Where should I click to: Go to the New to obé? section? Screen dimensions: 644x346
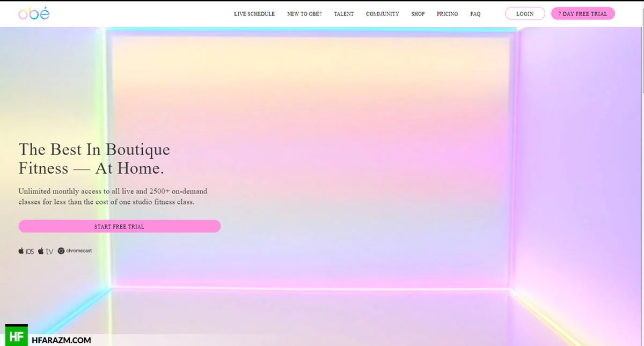(x=304, y=14)
